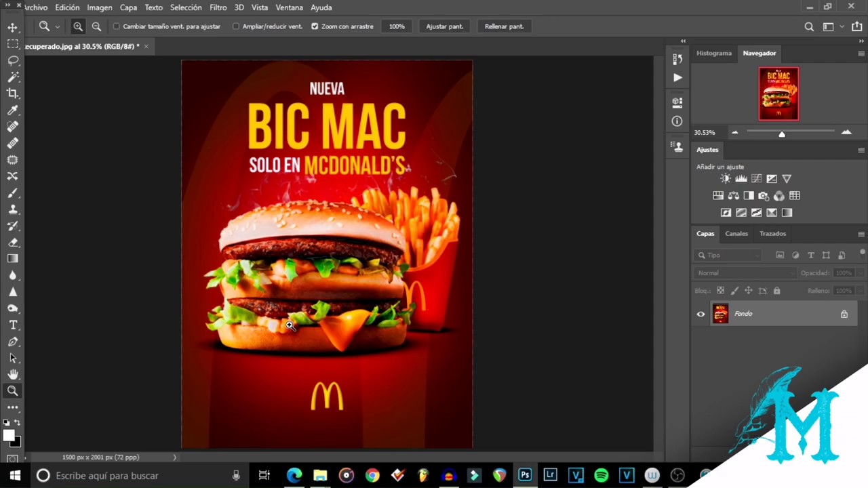Click the foreground color swatch
868x488 pixels.
click(x=8, y=435)
